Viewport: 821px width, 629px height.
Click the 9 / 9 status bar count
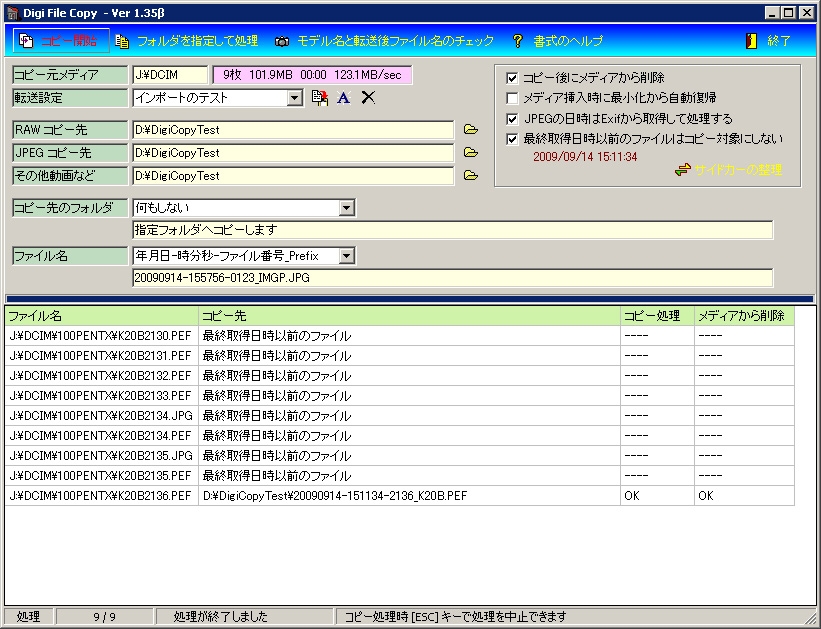[x=105, y=617]
